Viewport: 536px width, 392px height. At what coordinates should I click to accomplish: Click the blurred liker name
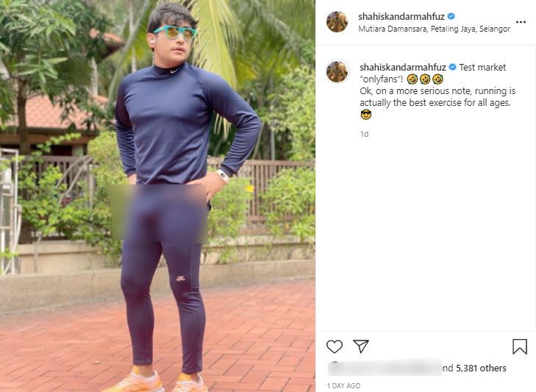click(385, 368)
